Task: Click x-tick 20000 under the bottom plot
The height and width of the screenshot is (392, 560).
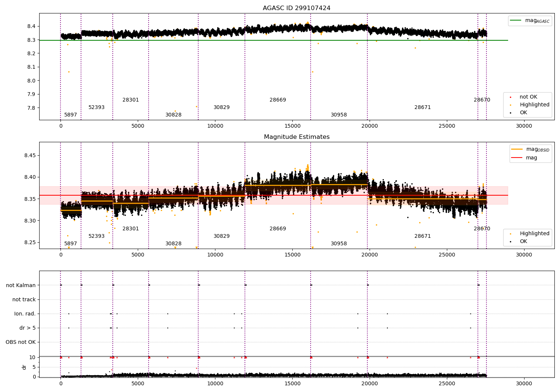Action: [370, 383]
